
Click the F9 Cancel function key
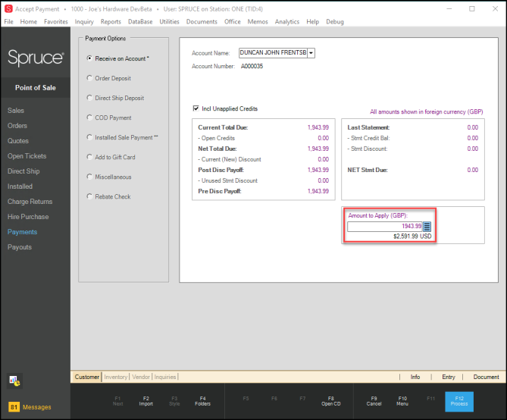click(x=374, y=401)
